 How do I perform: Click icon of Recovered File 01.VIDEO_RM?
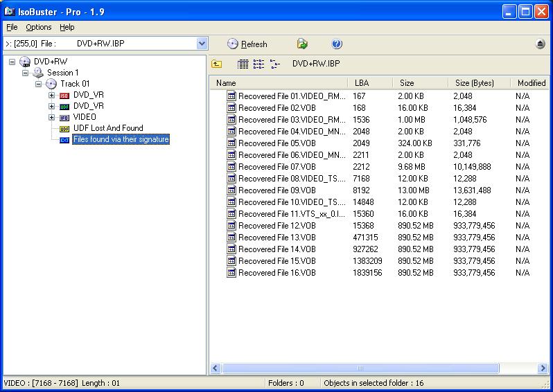coord(231,96)
